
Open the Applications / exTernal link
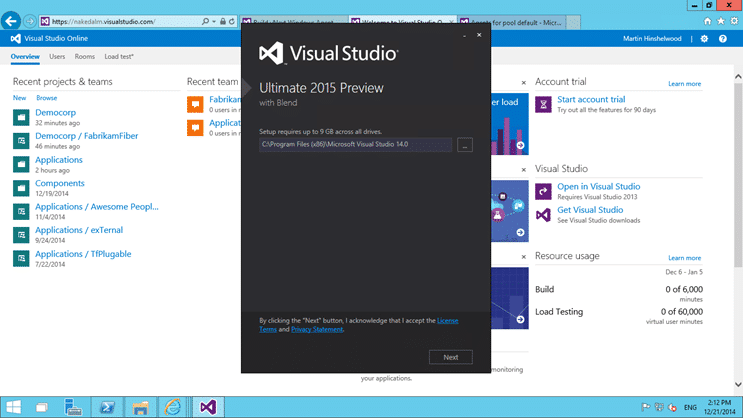tap(79, 230)
